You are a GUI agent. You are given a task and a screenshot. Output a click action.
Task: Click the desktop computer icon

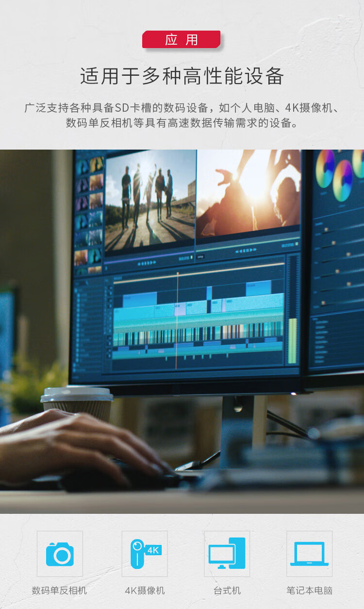pos(227,554)
